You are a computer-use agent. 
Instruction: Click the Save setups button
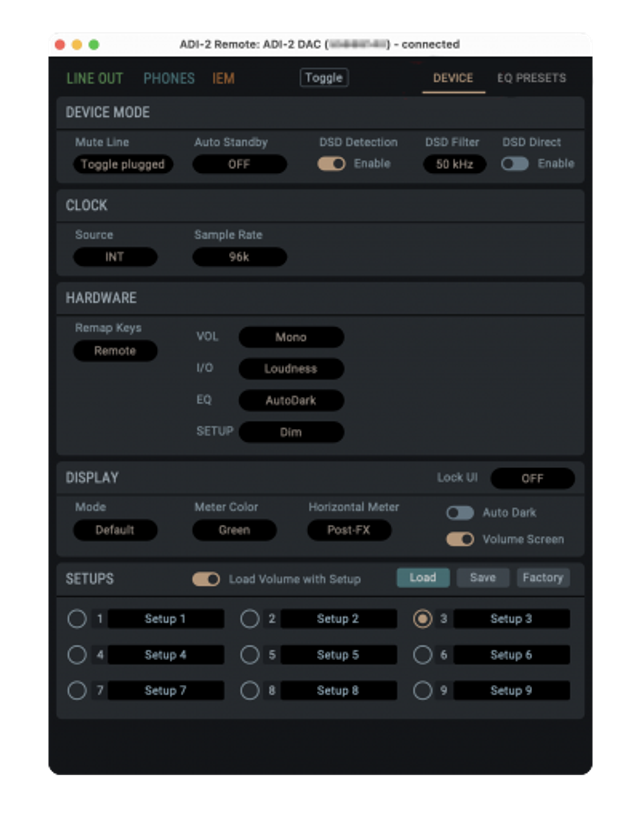tap(483, 578)
